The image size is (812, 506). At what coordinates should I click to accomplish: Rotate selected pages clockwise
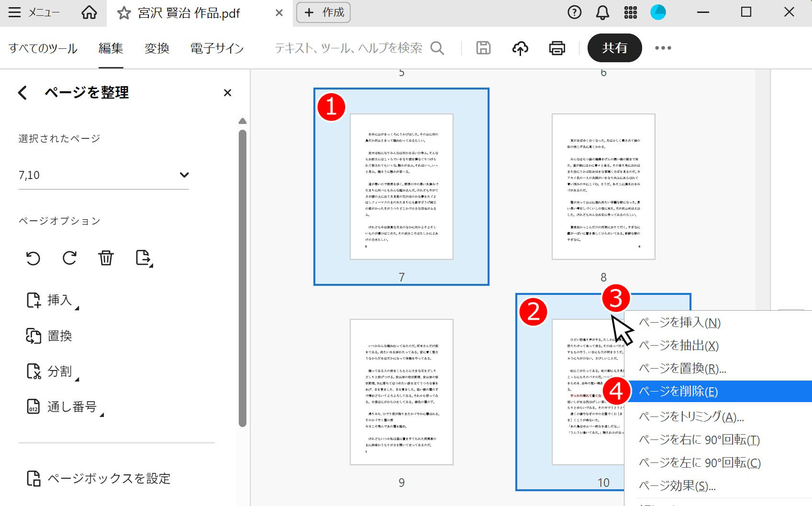click(69, 258)
